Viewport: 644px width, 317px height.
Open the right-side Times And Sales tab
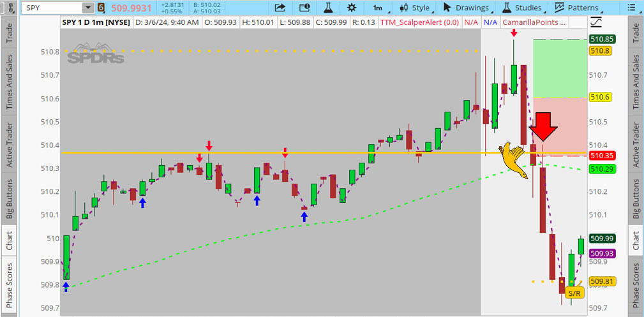pyautogui.click(x=636, y=82)
